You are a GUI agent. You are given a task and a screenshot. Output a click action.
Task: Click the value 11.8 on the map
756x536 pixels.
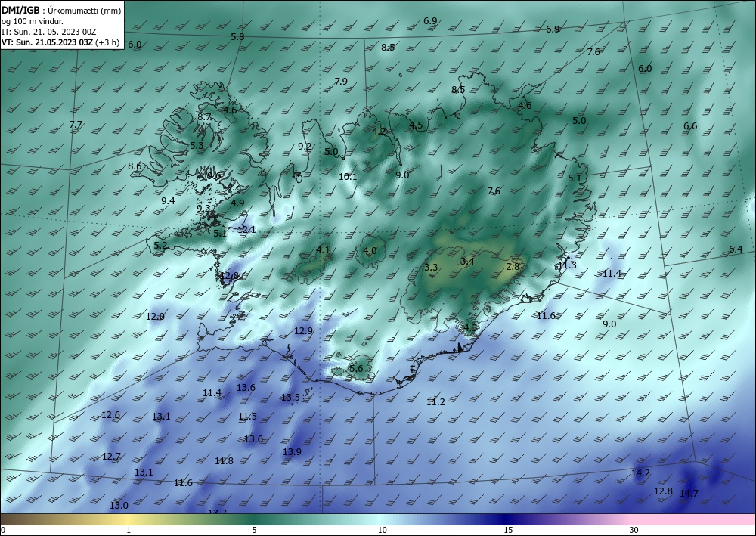[225, 461]
